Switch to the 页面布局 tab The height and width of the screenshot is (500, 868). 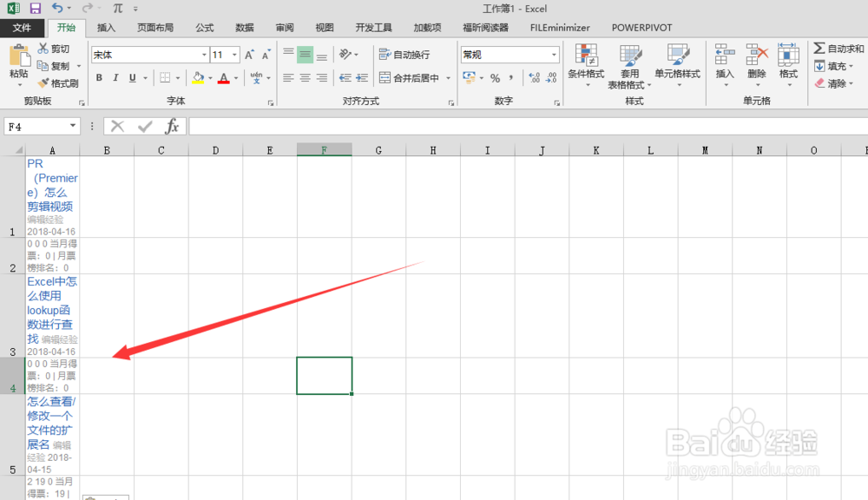pyautogui.click(x=155, y=28)
